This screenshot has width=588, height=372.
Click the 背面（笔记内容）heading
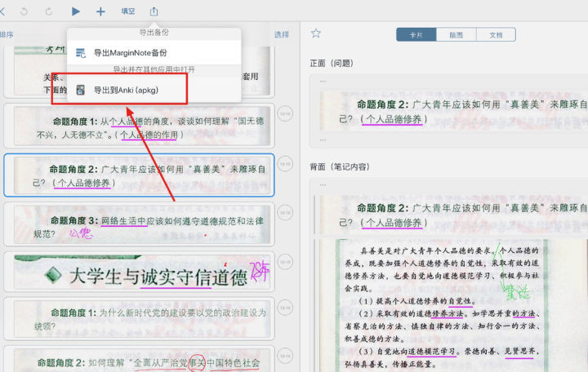pos(340,166)
